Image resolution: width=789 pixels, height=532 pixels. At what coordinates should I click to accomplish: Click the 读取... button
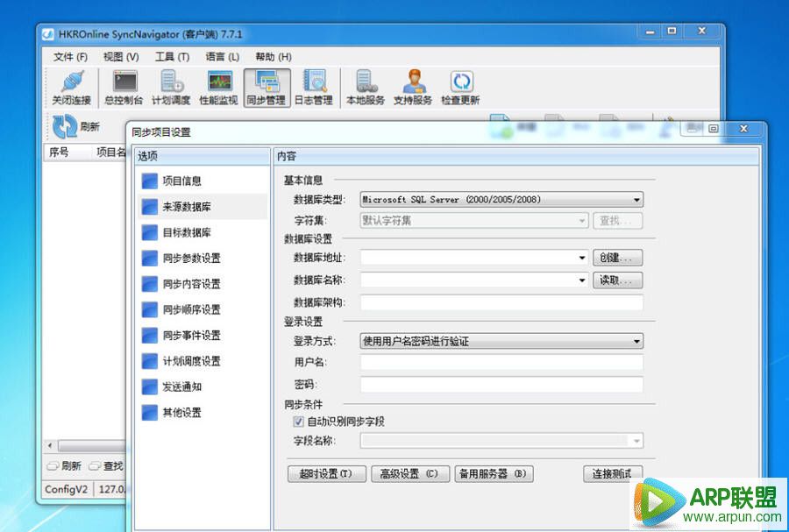coord(617,280)
